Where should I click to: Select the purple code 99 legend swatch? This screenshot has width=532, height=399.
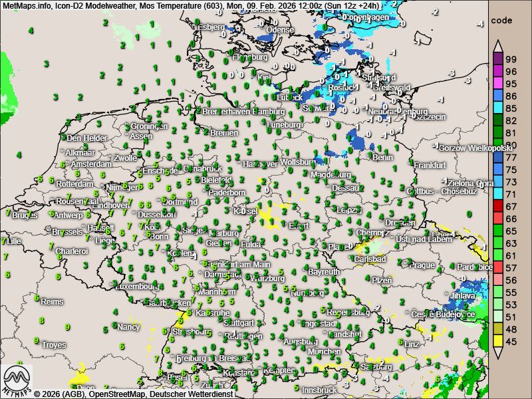(497, 59)
